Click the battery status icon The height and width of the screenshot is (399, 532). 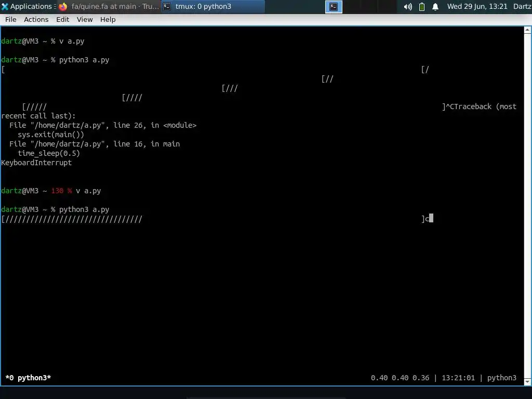422,7
